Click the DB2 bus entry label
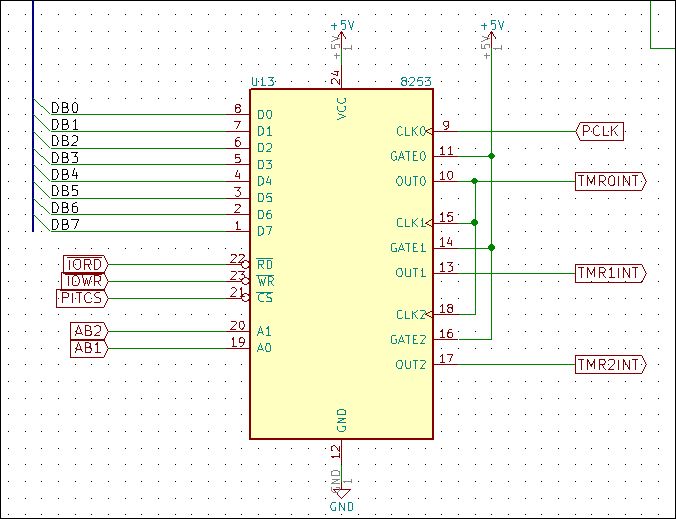The image size is (676, 519). click(x=65, y=141)
